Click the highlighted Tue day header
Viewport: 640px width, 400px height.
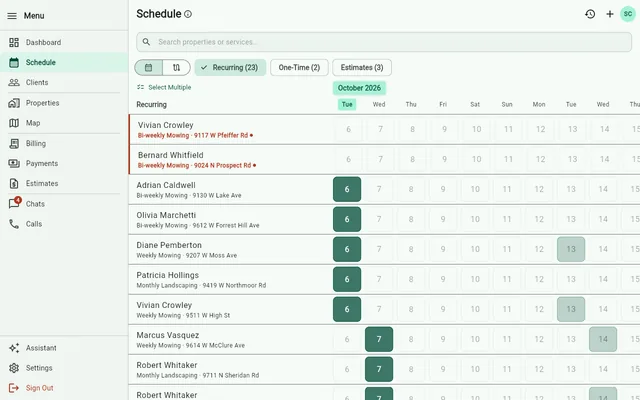pos(347,104)
